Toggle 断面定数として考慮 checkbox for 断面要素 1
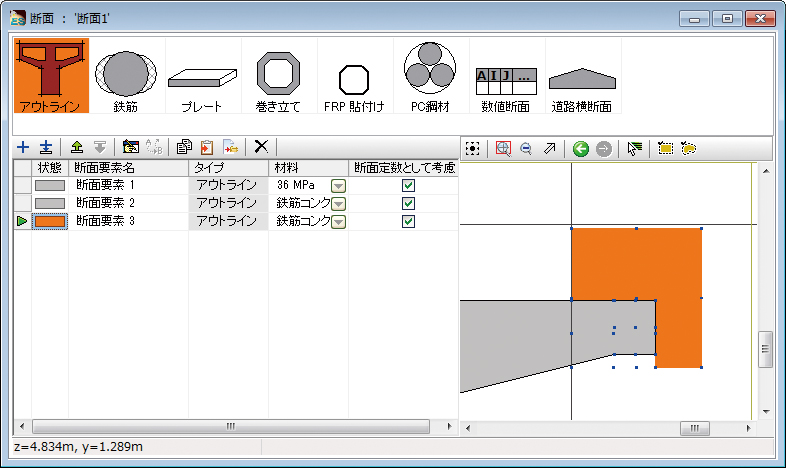The width and height of the screenshot is (786, 468). (409, 185)
